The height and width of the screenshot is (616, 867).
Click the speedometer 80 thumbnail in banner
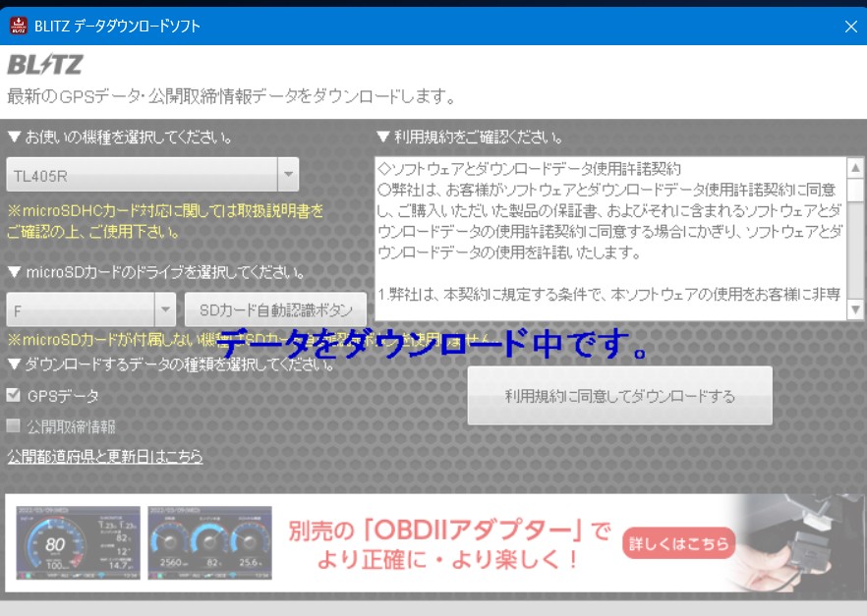(78, 542)
